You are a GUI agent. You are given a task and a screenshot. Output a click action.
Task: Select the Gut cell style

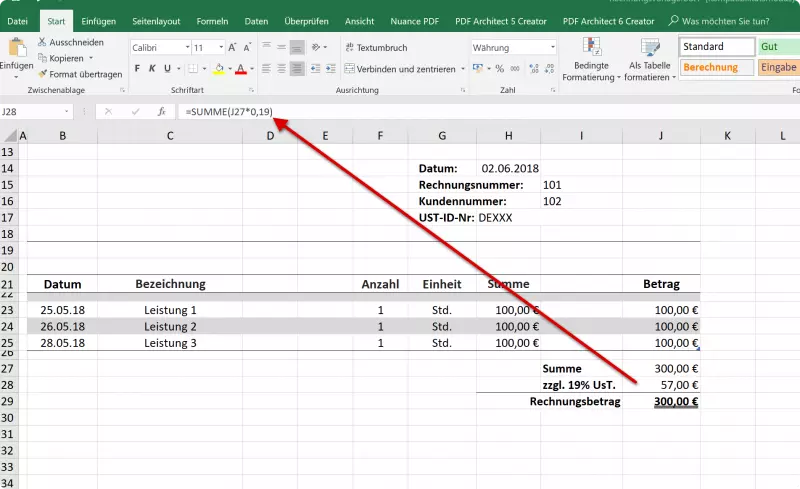coord(779,46)
